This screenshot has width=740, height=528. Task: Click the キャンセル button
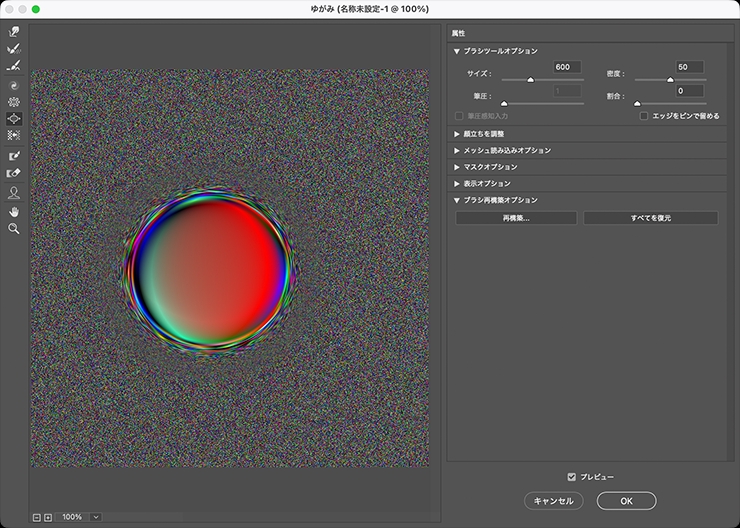(x=553, y=500)
